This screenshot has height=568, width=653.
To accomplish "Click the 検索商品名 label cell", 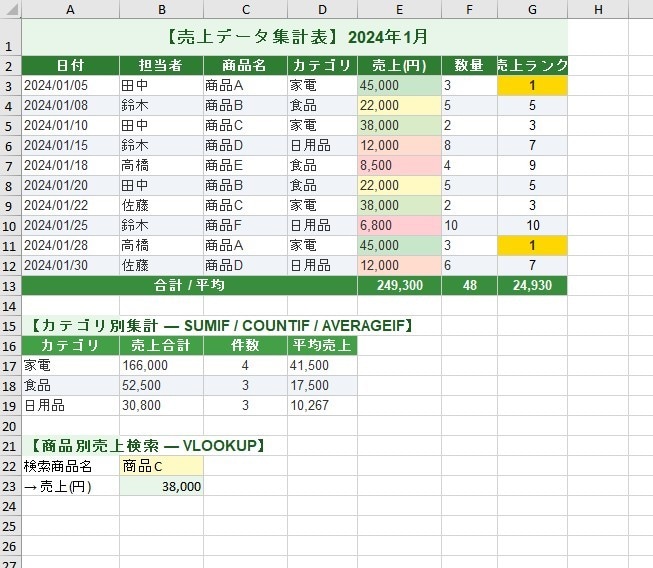I will 70,466.
